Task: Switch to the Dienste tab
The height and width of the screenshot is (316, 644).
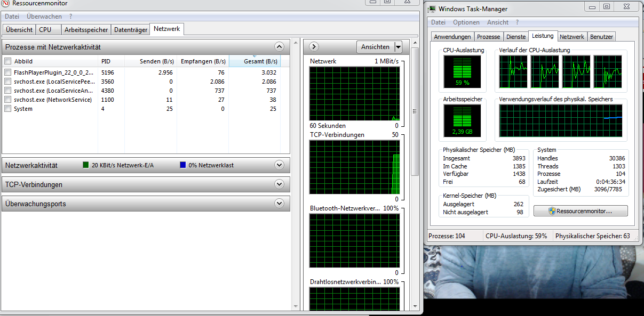Action: (516, 37)
